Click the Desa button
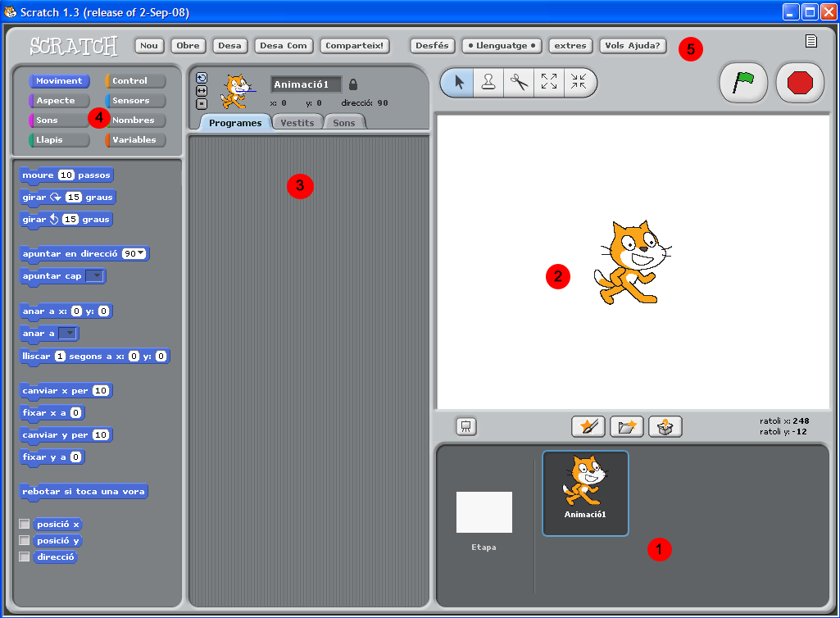Viewport: 840px width, 618px height. pos(229,46)
